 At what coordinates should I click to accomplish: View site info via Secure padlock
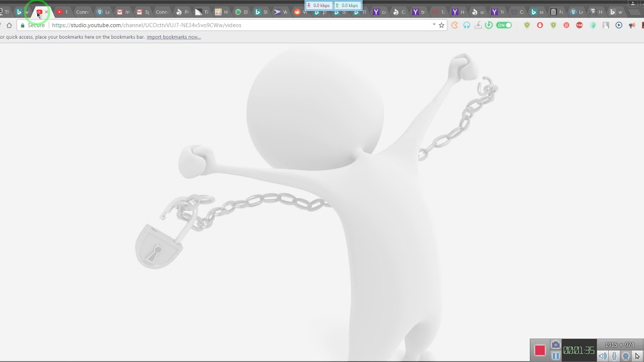pos(32,25)
